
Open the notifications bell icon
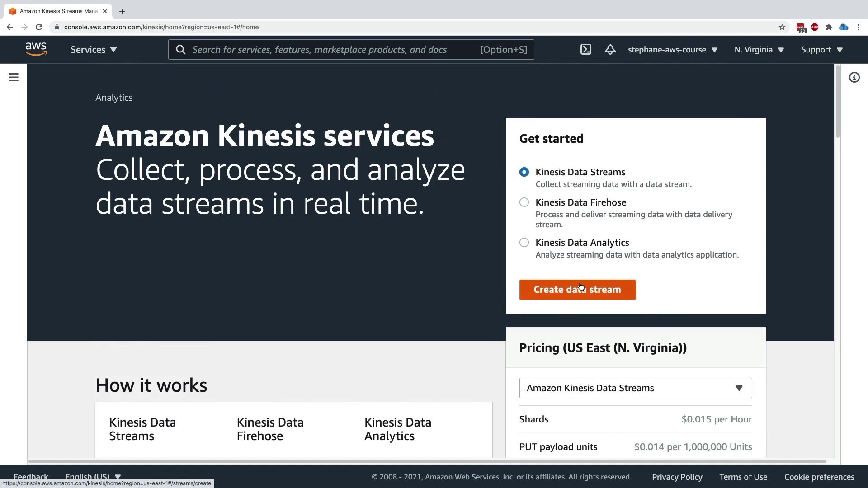[610, 50]
